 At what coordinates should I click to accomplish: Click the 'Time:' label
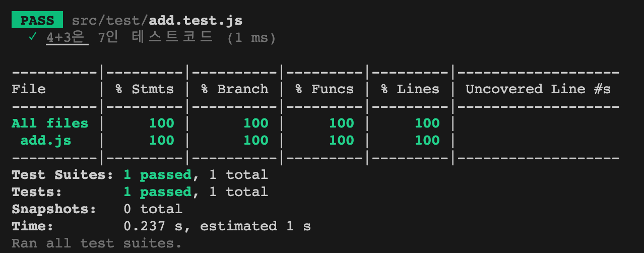coord(33,226)
